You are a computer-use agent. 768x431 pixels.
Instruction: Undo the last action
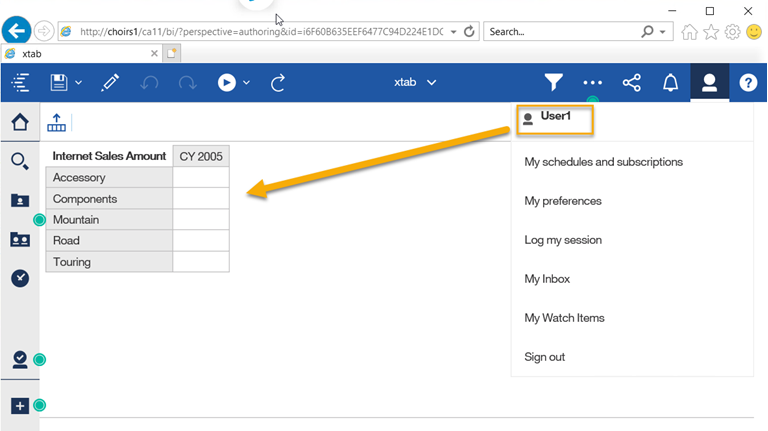pos(149,83)
